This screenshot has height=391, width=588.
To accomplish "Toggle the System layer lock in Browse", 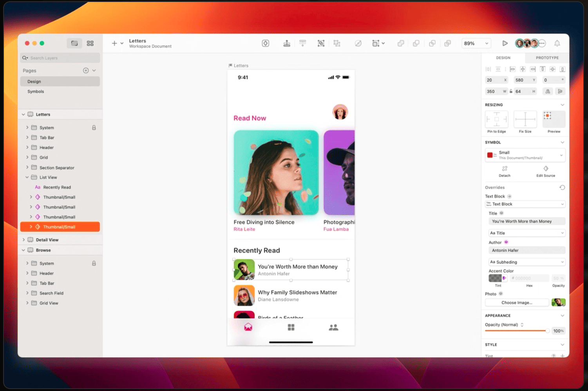I will (94, 263).
